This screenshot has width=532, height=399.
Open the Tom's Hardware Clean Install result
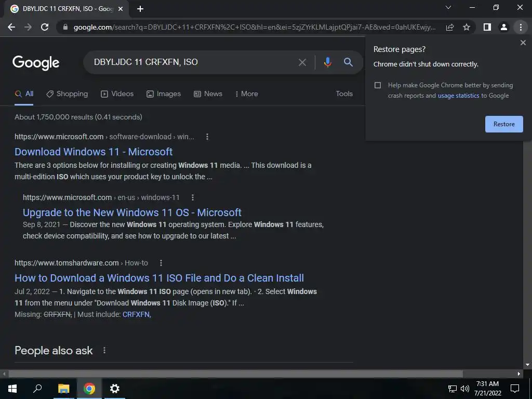pyautogui.click(x=159, y=278)
